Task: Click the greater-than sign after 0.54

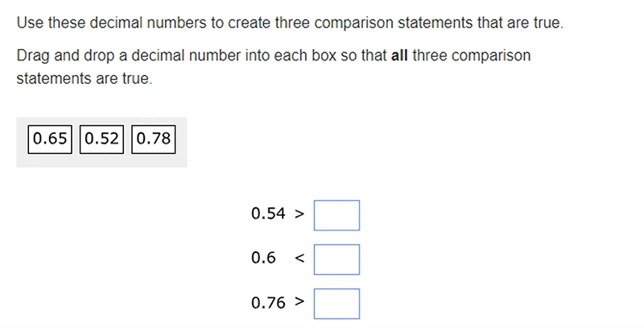Action: click(x=299, y=214)
